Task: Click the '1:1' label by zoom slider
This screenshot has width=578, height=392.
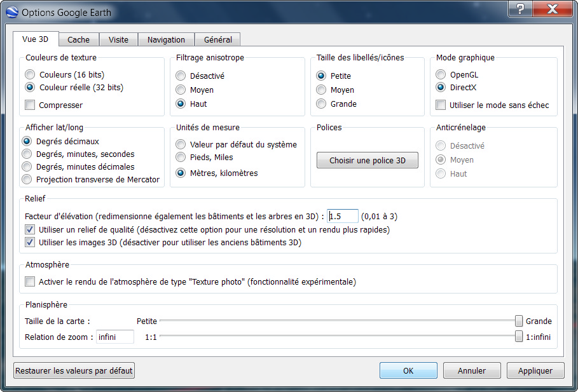Action: click(x=151, y=337)
